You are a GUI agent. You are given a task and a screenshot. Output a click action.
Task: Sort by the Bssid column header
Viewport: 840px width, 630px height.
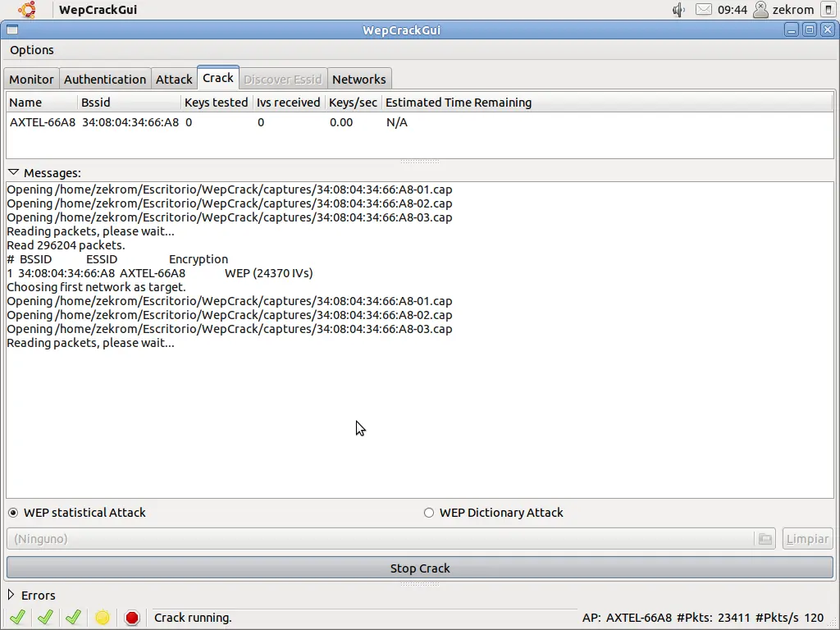point(129,103)
